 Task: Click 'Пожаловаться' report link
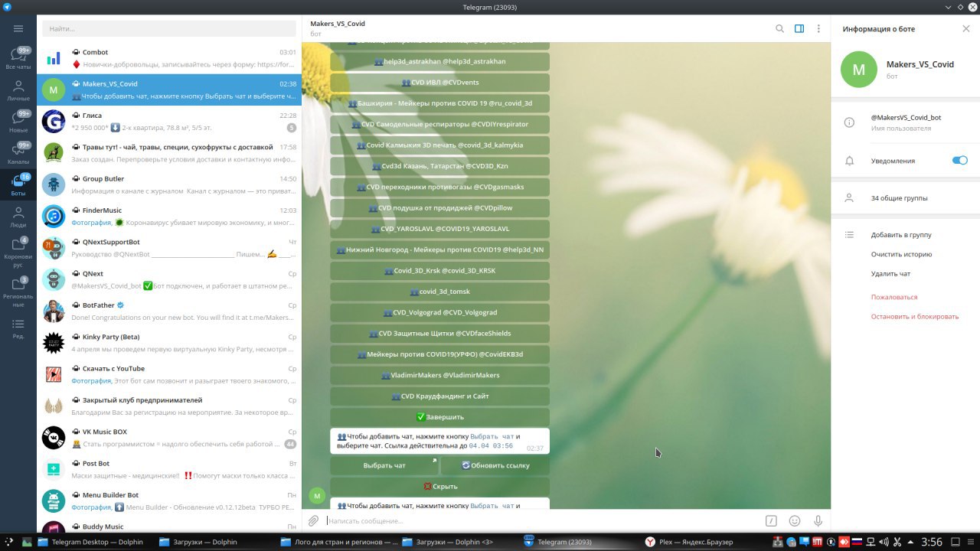[x=893, y=297]
